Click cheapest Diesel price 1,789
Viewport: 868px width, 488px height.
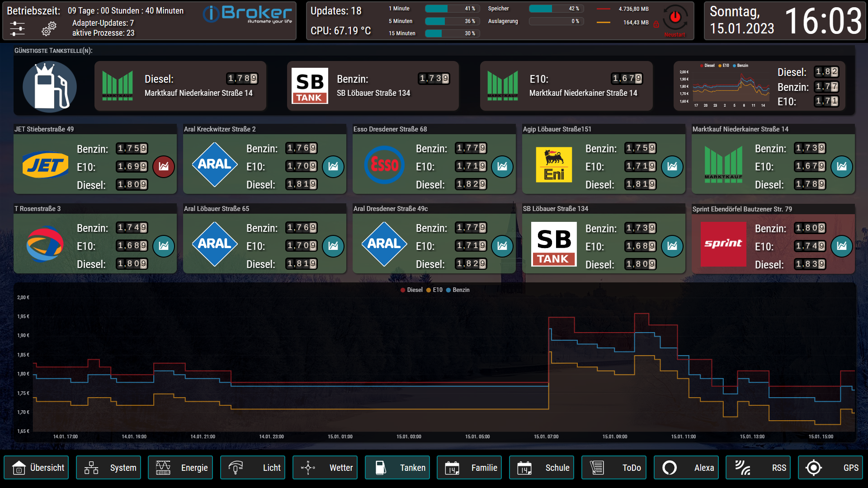point(242,79)
